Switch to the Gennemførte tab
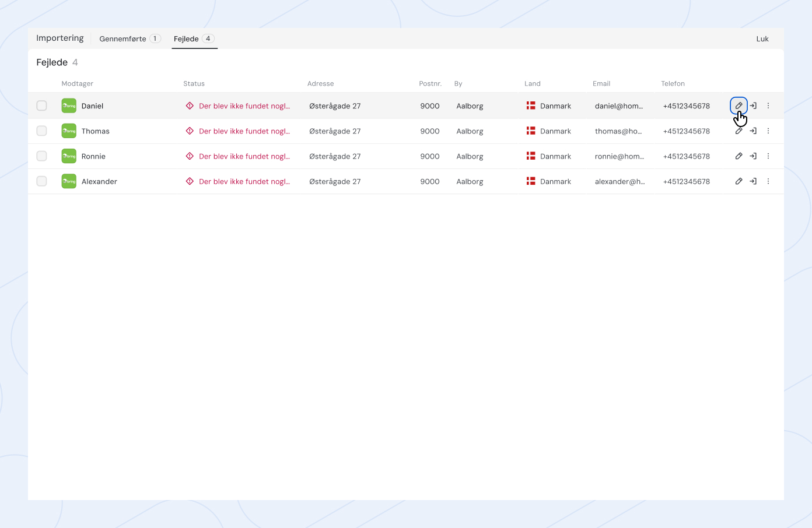This screenshot has height=528, width=812. (129, 38)
